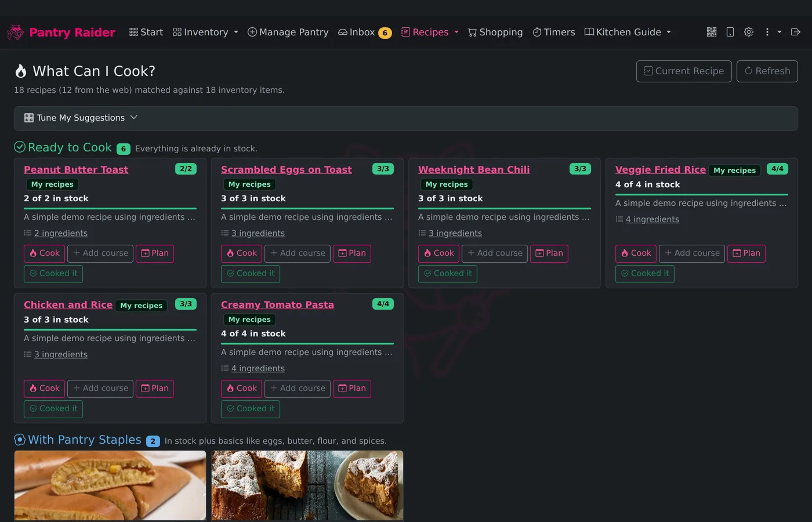Click the flame icon beside What Can I Cook
The height and width of the screenshot is (522, 812).
(21, 71)
